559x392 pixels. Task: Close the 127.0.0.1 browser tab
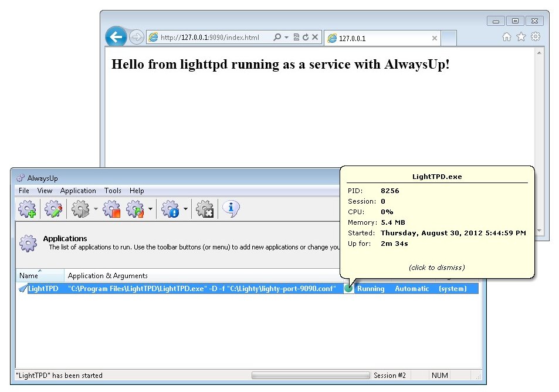pos(434,38)
